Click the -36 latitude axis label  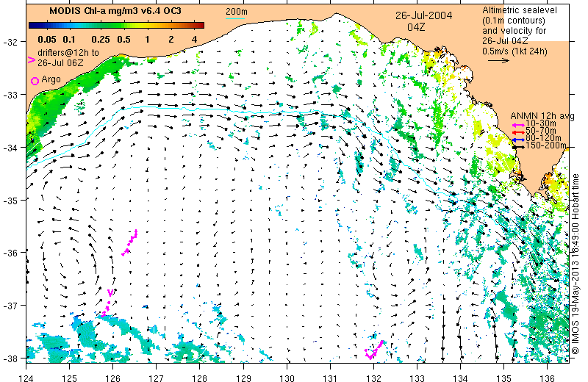pyautogui.click(x=10, y=253)
